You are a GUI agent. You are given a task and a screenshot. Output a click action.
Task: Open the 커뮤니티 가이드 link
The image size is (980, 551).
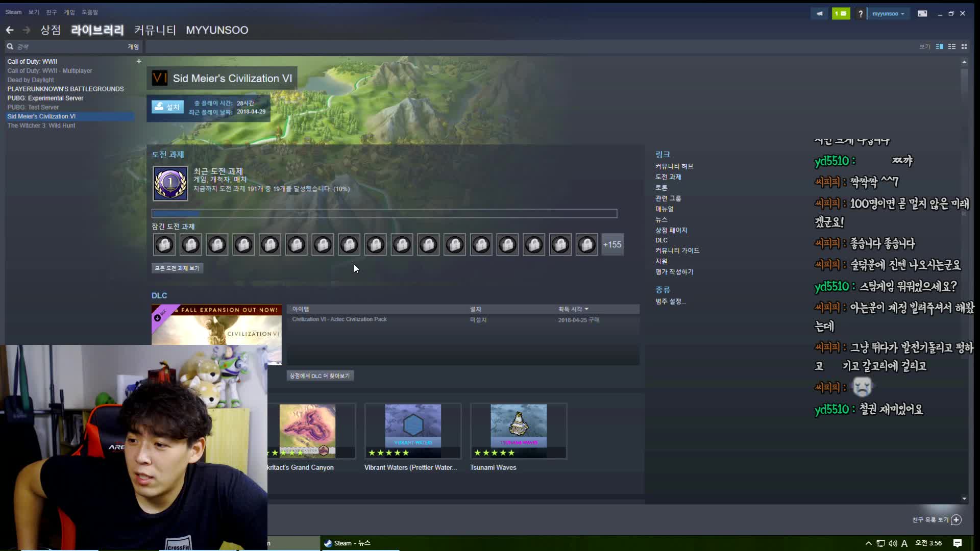point(677,251)
